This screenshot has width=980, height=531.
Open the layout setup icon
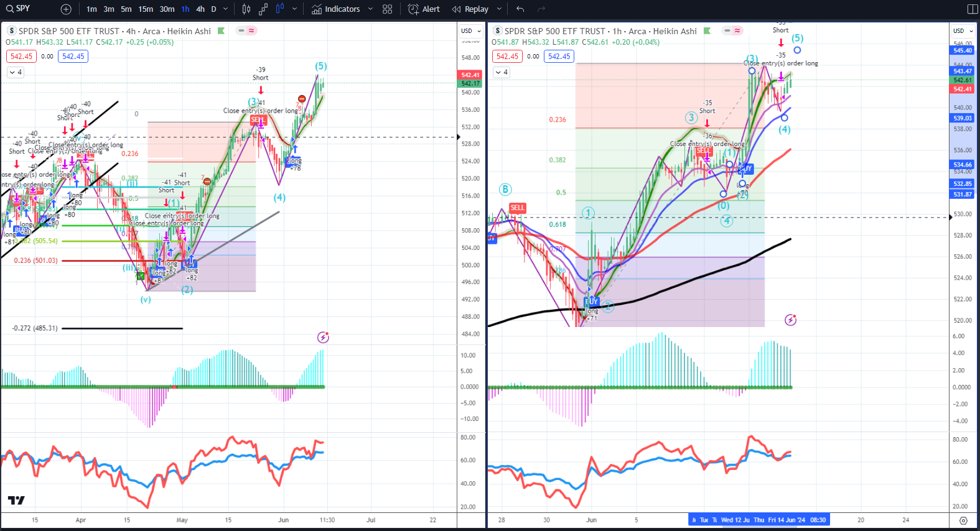pos(973,9)
